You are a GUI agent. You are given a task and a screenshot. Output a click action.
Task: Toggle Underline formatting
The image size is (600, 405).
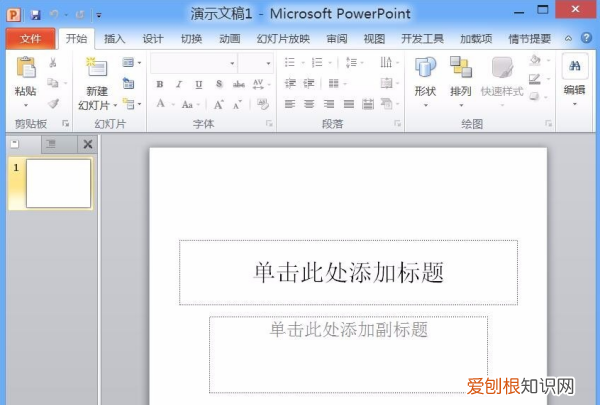point(199,84)
